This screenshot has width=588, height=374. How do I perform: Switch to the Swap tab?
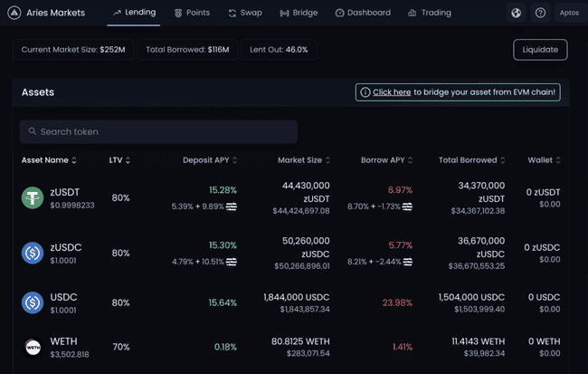click(245, 13)
